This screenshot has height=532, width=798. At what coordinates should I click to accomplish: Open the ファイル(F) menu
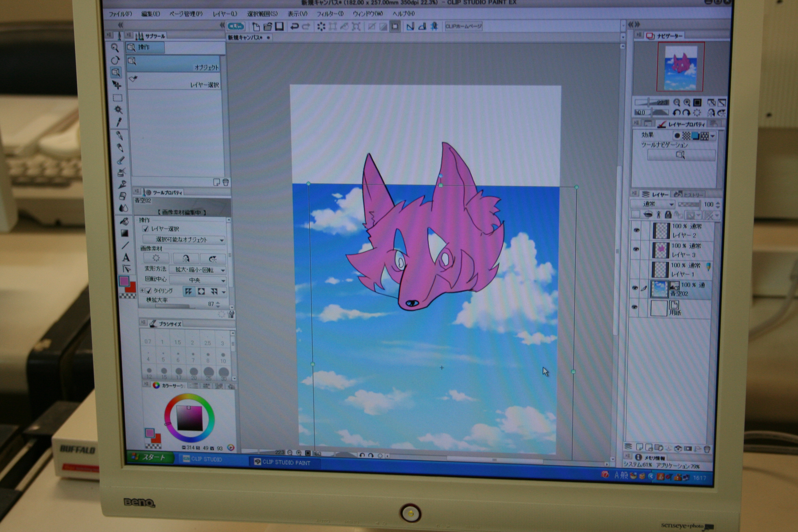[x=120, y=14]
